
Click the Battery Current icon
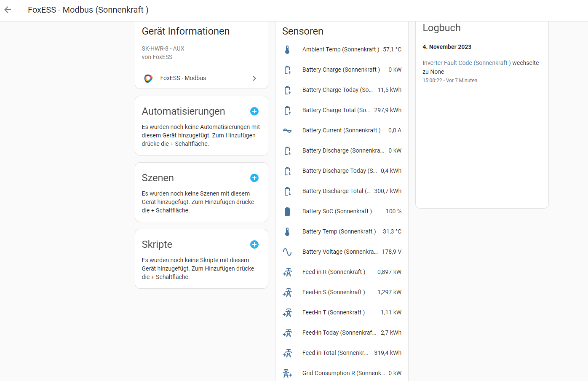click(287, 130)
